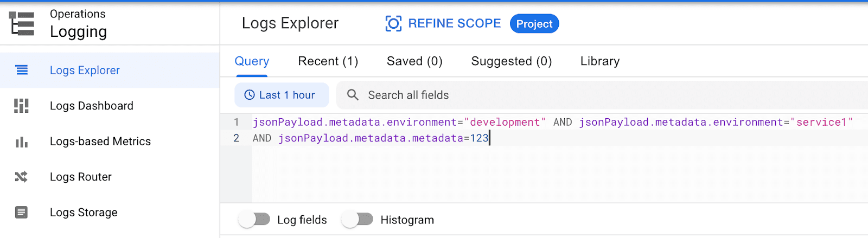Open Logs Dashboard in sidebar

point(110,106)
